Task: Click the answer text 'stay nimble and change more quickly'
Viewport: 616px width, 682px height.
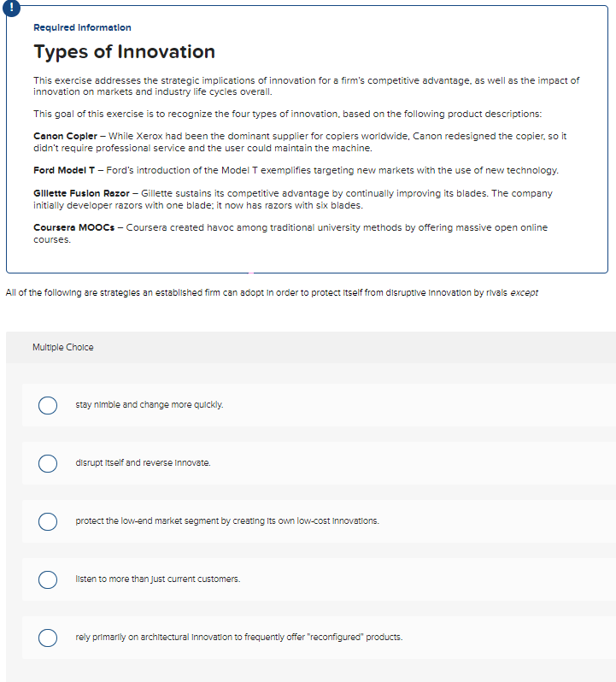Action: [150, 405]
